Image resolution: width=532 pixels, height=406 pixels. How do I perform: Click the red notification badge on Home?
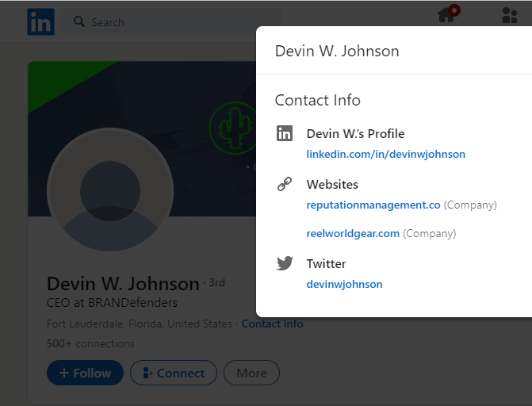454,10
